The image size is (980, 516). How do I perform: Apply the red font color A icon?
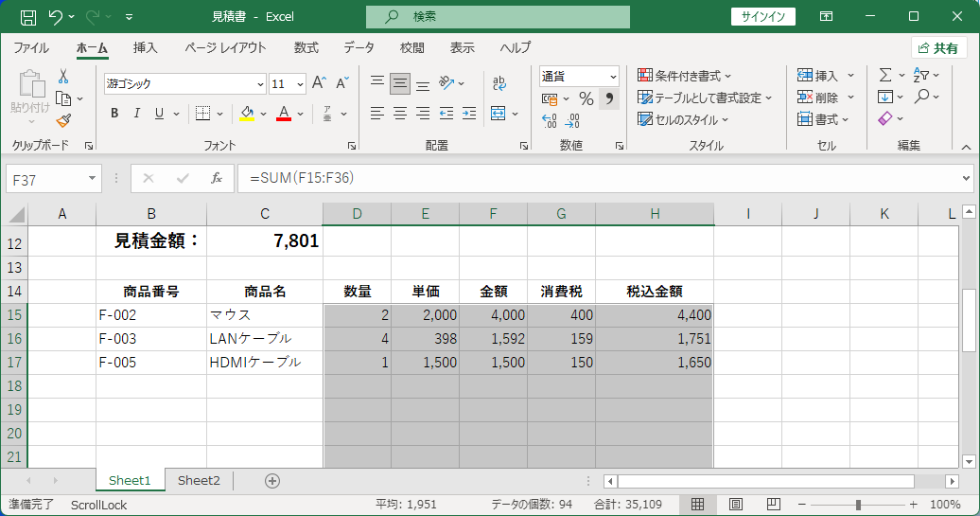point(284,114)
